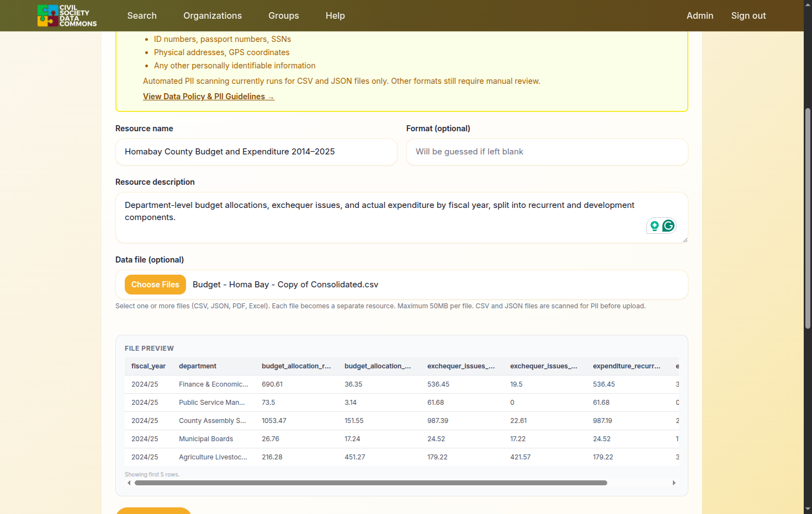The image size is (812, 514).
Task: Click the file preview left scroll arrow
Action: pos(129,483)
